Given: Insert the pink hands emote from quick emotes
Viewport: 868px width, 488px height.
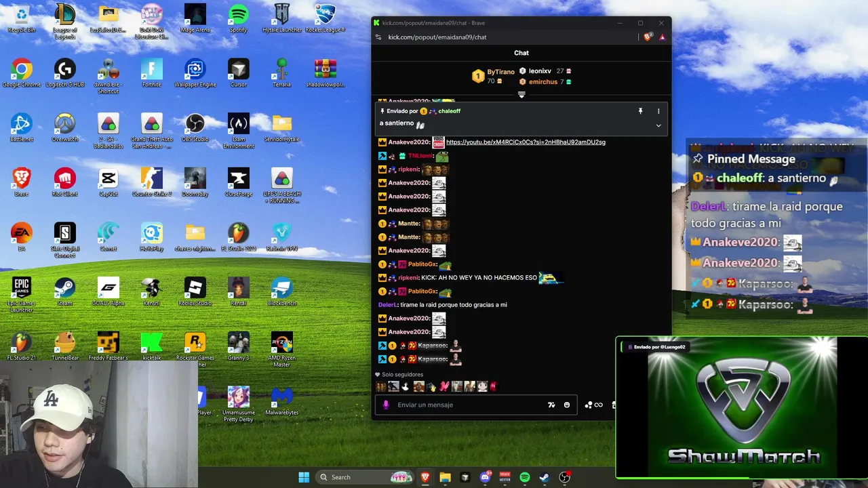Looking at the screenshot, I should (x=444, y=386).
